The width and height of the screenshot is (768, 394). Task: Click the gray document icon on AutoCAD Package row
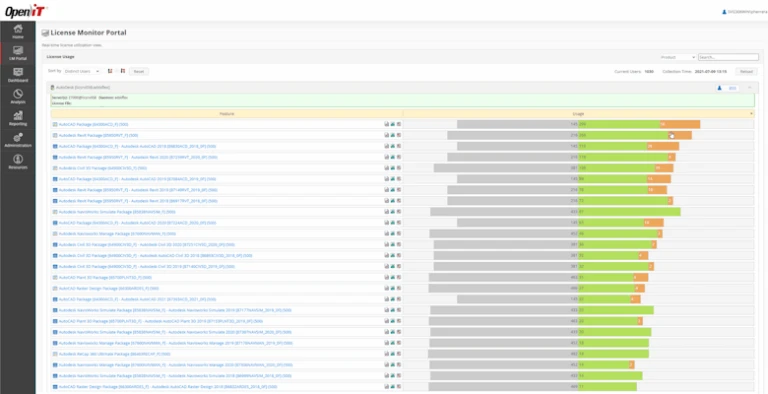386,124
